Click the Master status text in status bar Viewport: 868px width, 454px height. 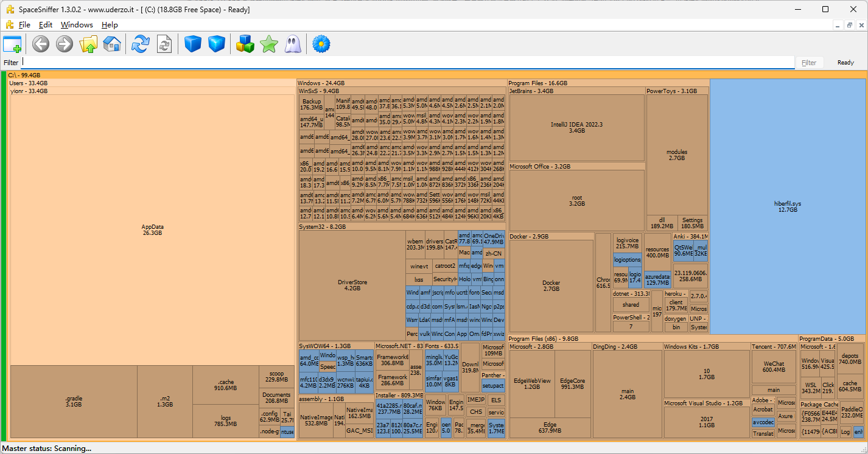47,449
